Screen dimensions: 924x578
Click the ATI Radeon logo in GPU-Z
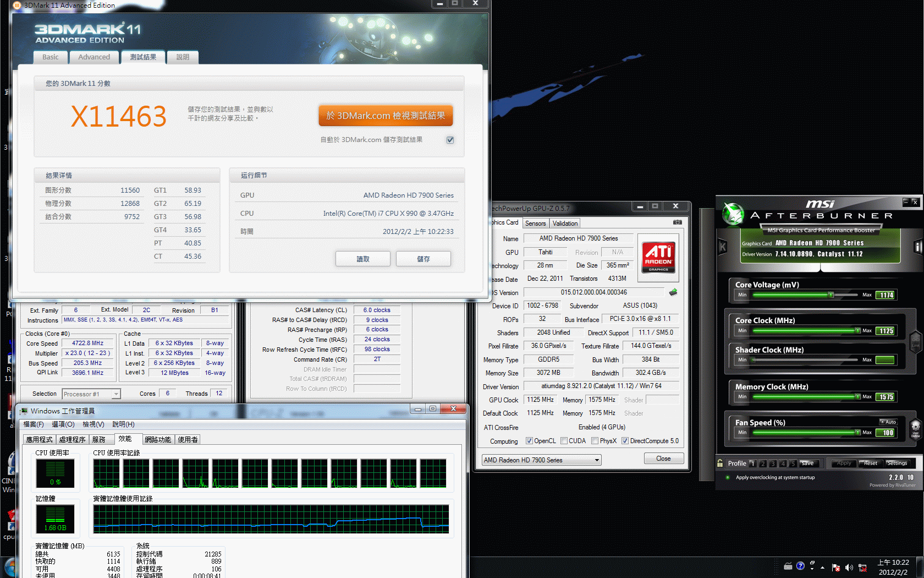[x=658, y=258]
